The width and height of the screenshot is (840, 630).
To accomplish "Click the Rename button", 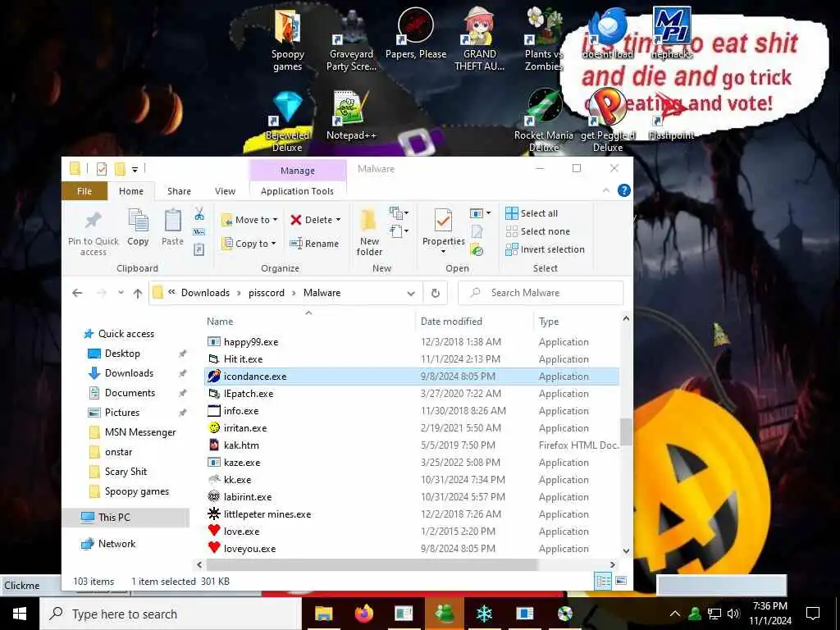I will (314, 244).
